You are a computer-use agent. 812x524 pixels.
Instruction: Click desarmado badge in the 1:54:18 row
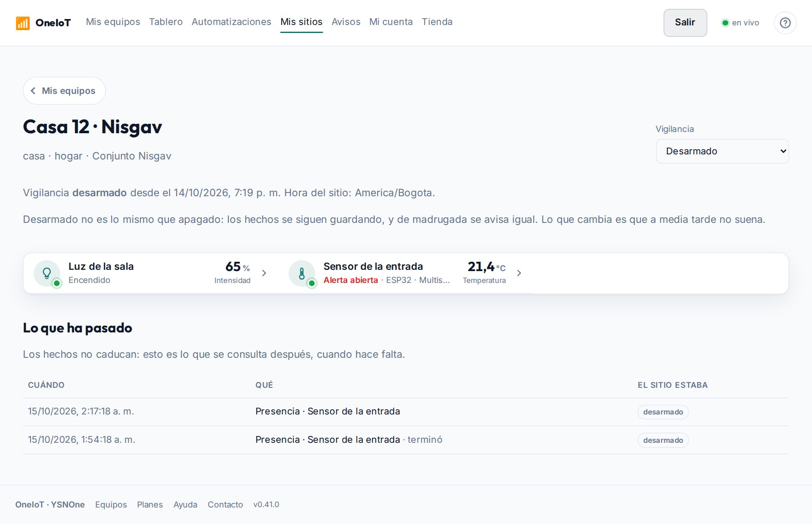click(663, 440)
